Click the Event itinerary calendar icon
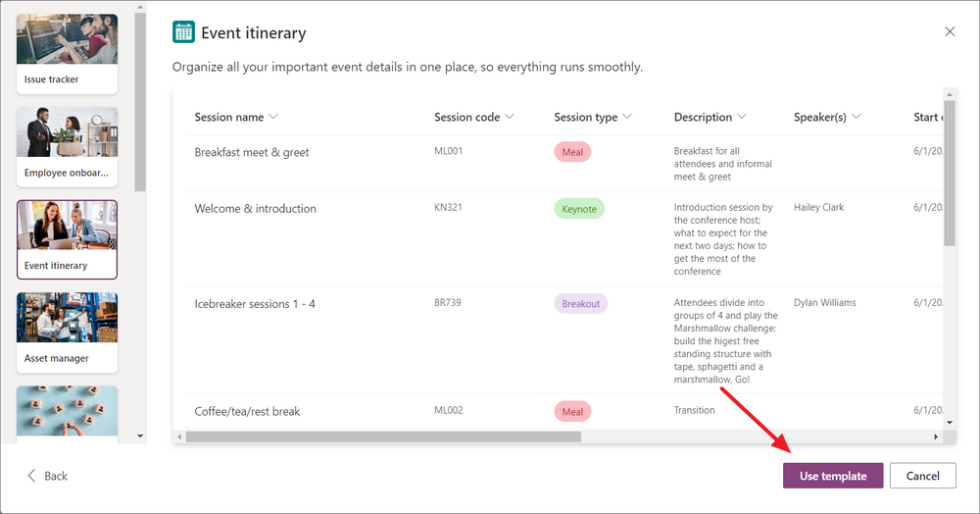Screen dimensions: 980x514 tap(184, 32)
